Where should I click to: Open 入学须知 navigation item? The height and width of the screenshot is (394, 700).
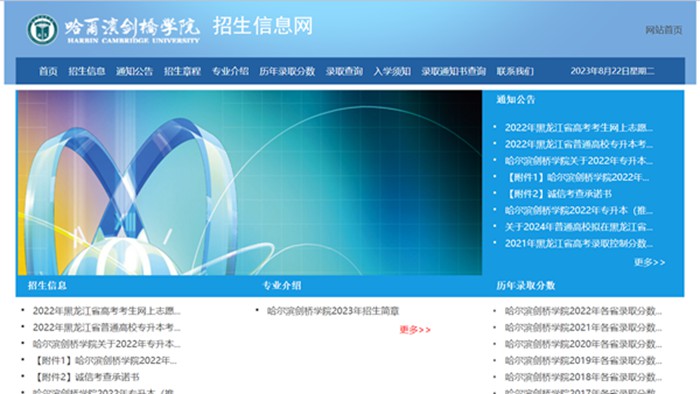[392, 71]
